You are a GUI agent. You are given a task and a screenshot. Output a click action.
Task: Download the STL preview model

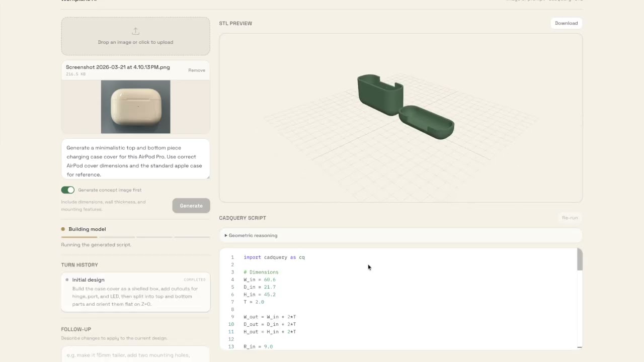click(x=566, y=23)
